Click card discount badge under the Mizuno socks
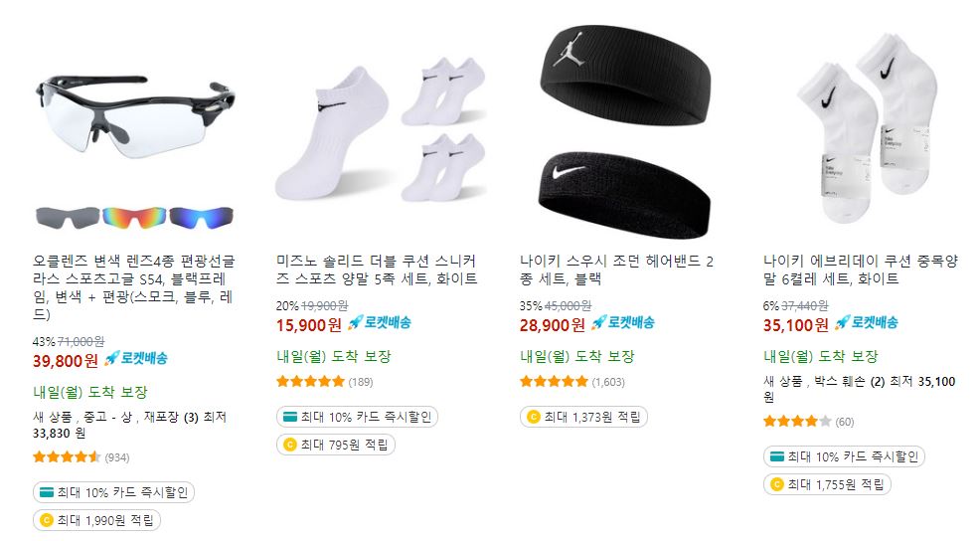This screenshot has height=541, width=980. pos(357,417)
